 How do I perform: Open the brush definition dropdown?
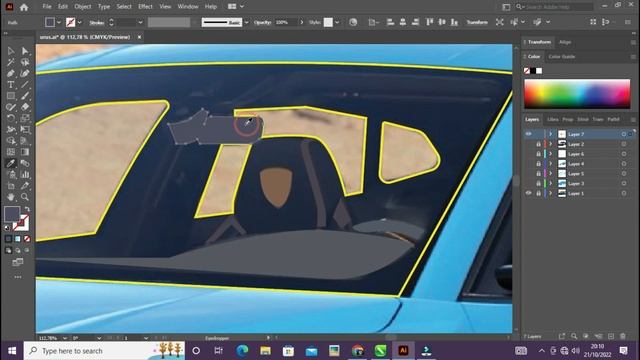pos(247,22)
